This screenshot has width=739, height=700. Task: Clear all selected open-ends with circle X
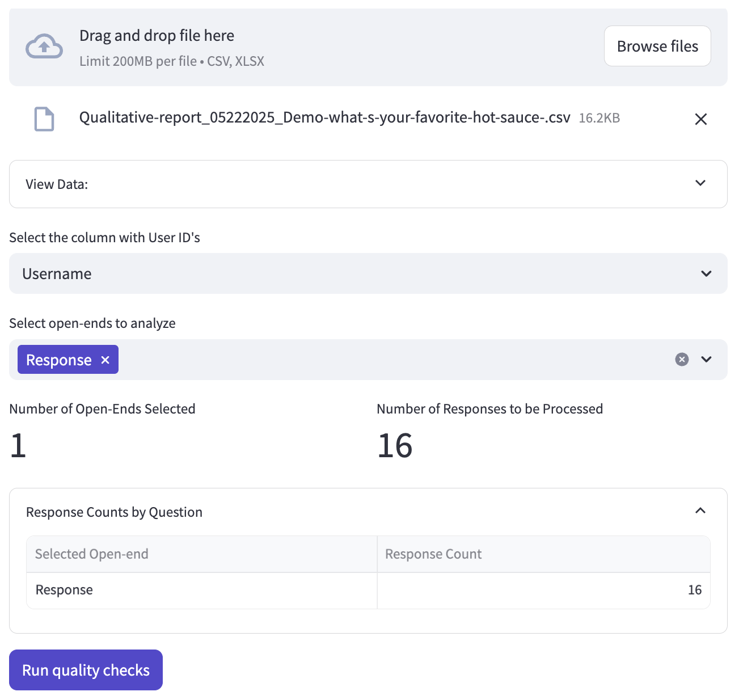[682, 359]
